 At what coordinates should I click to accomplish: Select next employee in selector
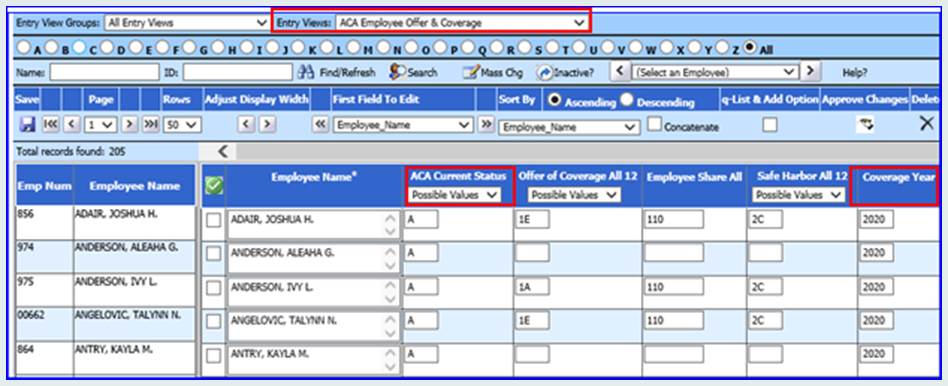tap(811, 71)
